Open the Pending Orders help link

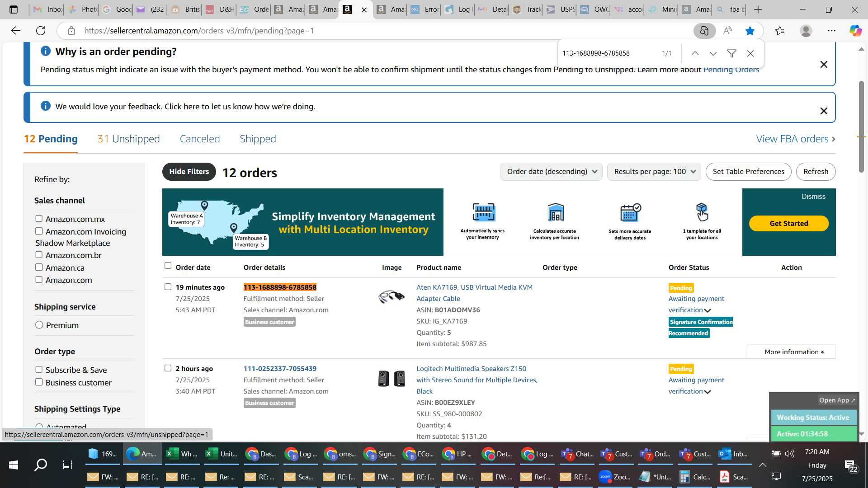pyautogui.click(x=731, y=70)
